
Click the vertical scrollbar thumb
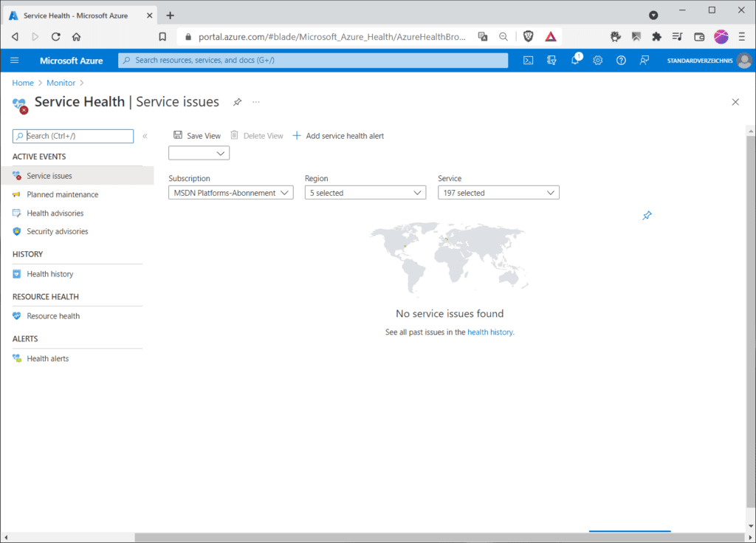click(x=751, y=321)
